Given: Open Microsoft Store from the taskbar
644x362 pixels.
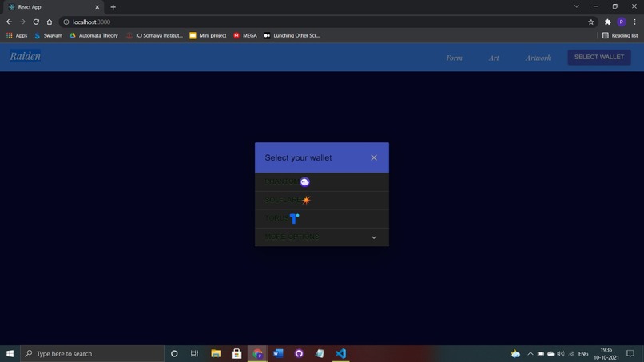Looking at the screenshot, I should (237, 353).
